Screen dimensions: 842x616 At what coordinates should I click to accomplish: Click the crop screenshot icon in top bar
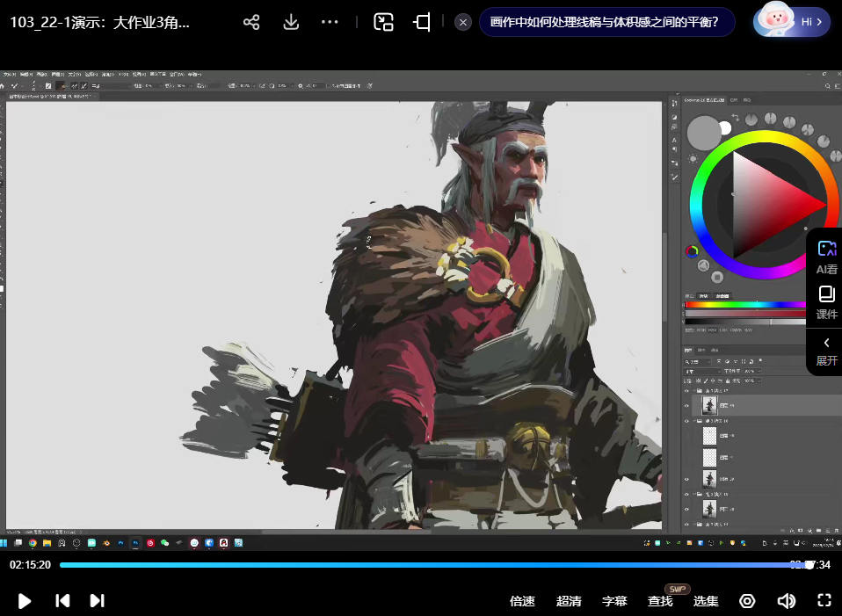point(422,22)
